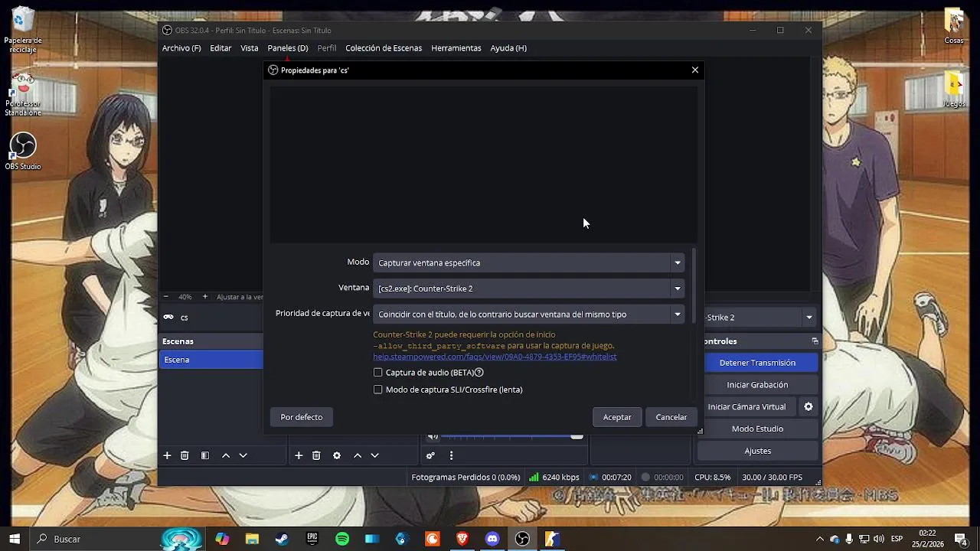This screenshot has width=980, height=551.
Task: Open Counter-Strike 2 taskbar icon
Action: (x=552, y=539)
